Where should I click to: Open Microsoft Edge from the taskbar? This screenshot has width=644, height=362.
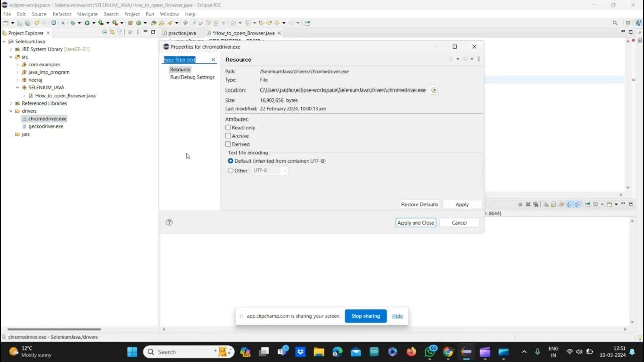337,352
